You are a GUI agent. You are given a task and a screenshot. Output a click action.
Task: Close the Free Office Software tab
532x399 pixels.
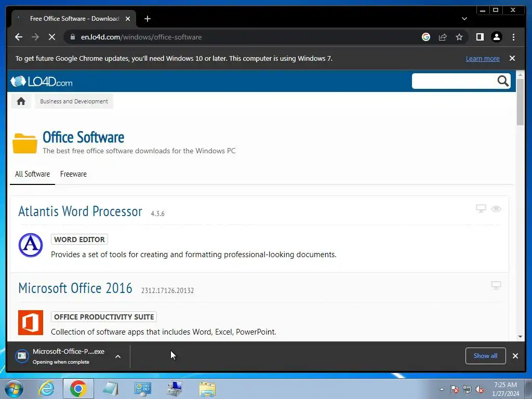click(x=128, y=19)
